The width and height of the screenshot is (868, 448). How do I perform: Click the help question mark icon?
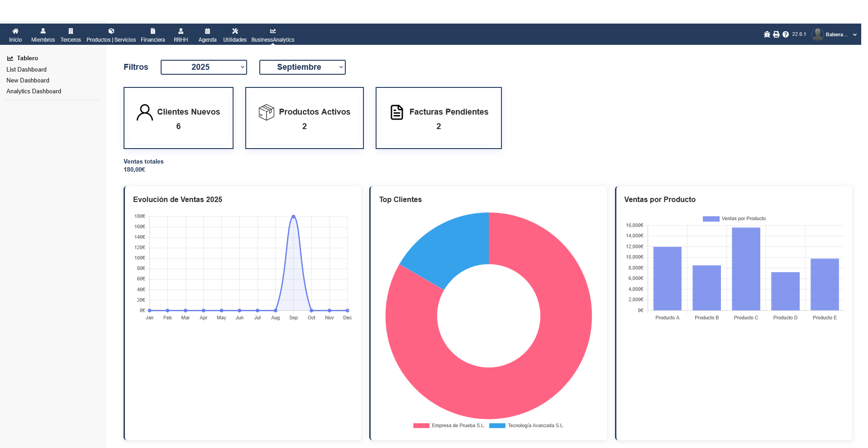click(x=785, y=34)
